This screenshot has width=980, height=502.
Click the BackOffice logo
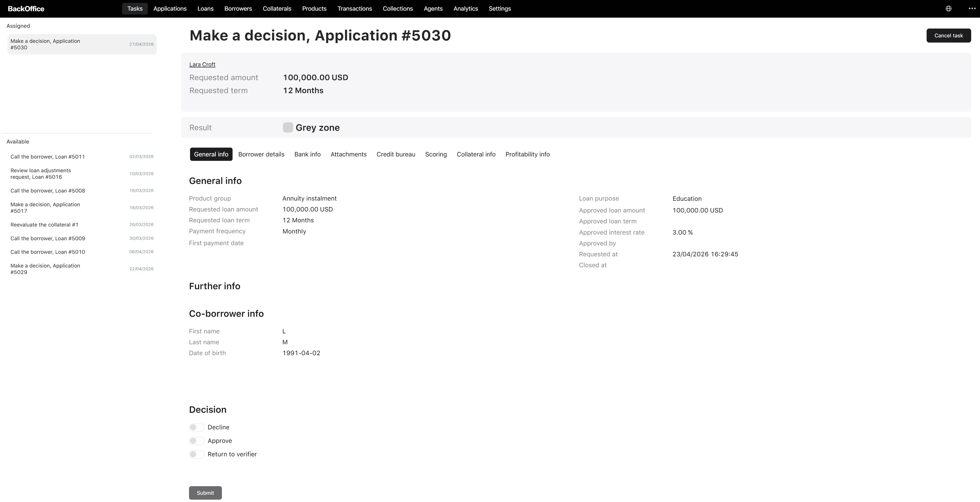pyautogui.click(x=26, y=9)
